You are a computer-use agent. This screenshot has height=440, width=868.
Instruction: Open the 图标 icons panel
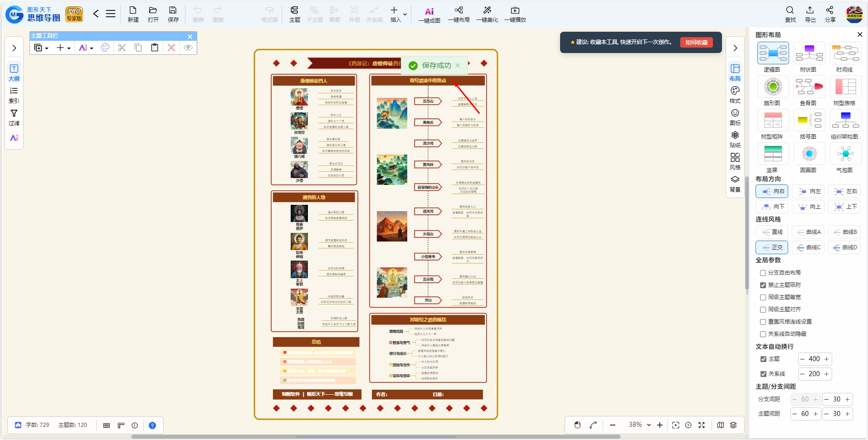pos(735,117)
